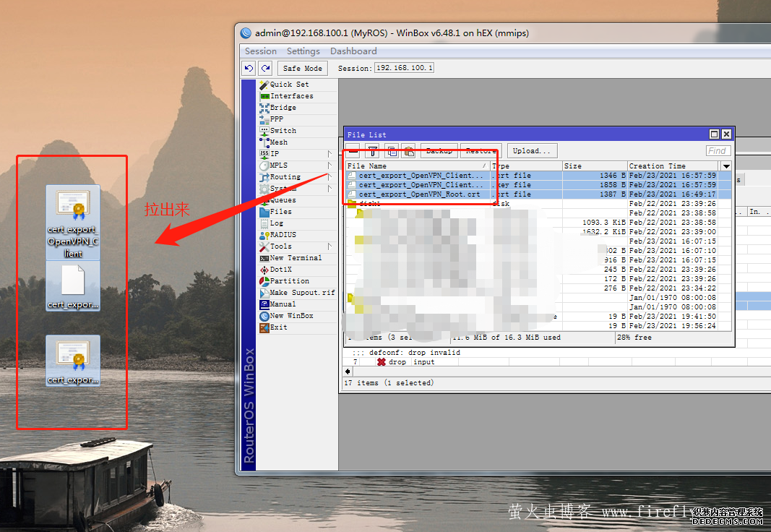The height and width of the screenshot is (532, 771).
Task: Click the Restore button
Action: click(x=481, y=151)
